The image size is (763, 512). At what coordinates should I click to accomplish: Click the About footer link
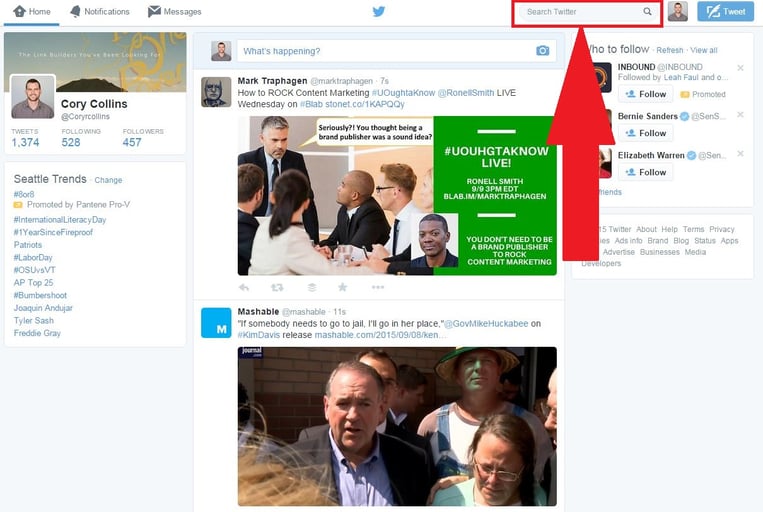coord(646,229)
